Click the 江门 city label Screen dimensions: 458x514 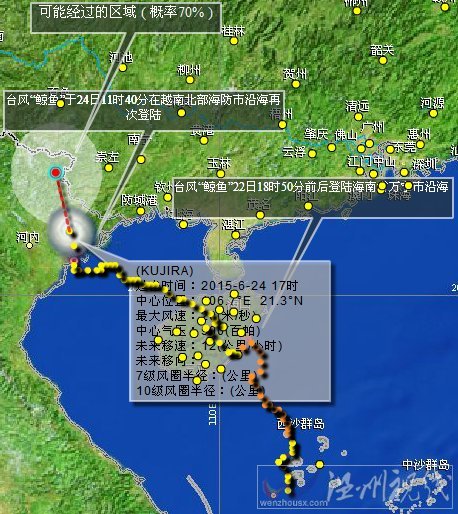coord(360,162)
